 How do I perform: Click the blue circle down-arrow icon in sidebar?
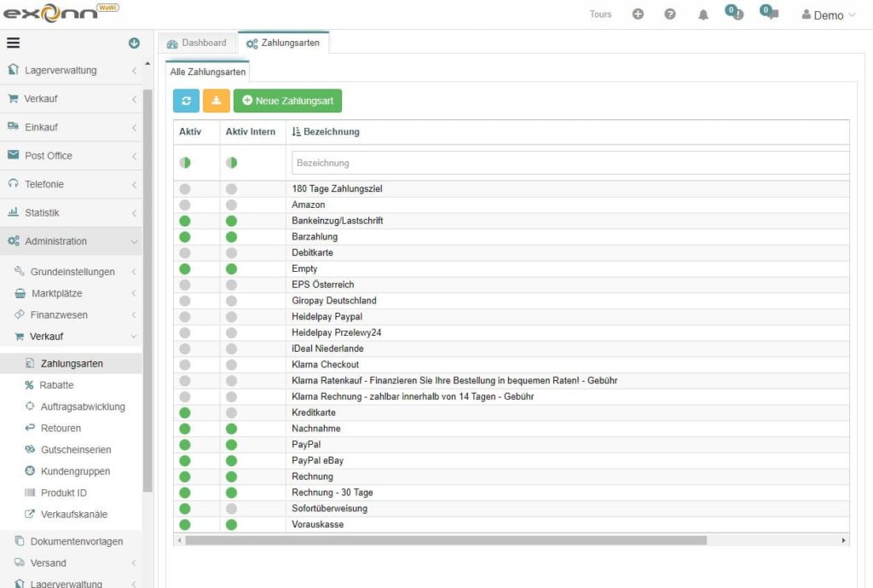tap(134, 43)
